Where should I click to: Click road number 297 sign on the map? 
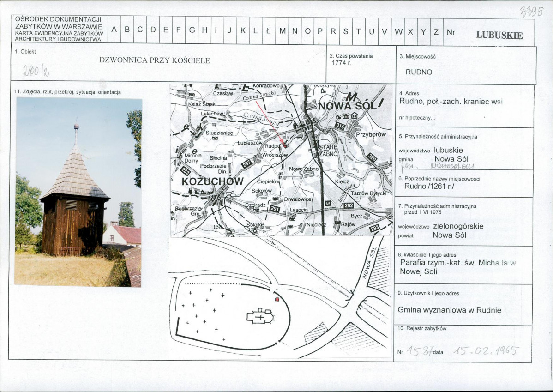point(247,163)
